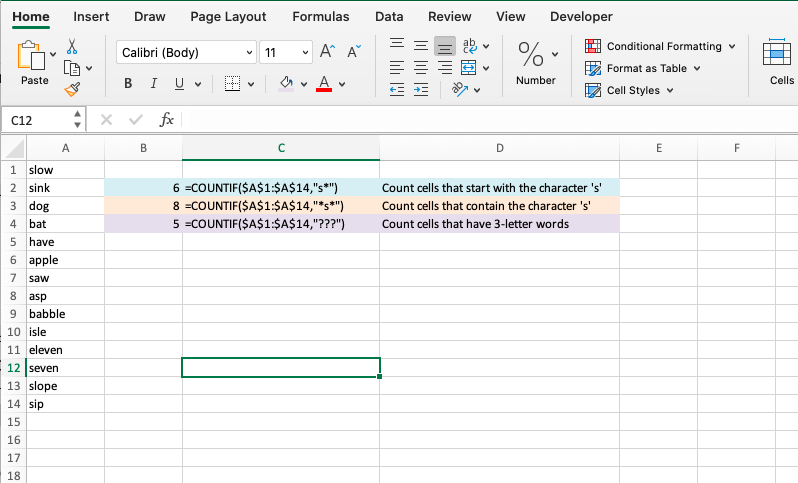798x483 pixels.
Task: Decrease font size with smaller A icon
Action: [354, 51]
